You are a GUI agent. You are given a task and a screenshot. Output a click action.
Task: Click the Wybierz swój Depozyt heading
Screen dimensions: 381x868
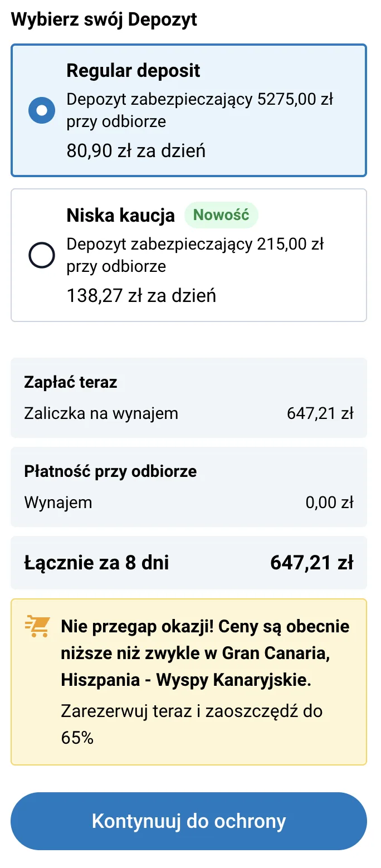click(x=104, y=20)
